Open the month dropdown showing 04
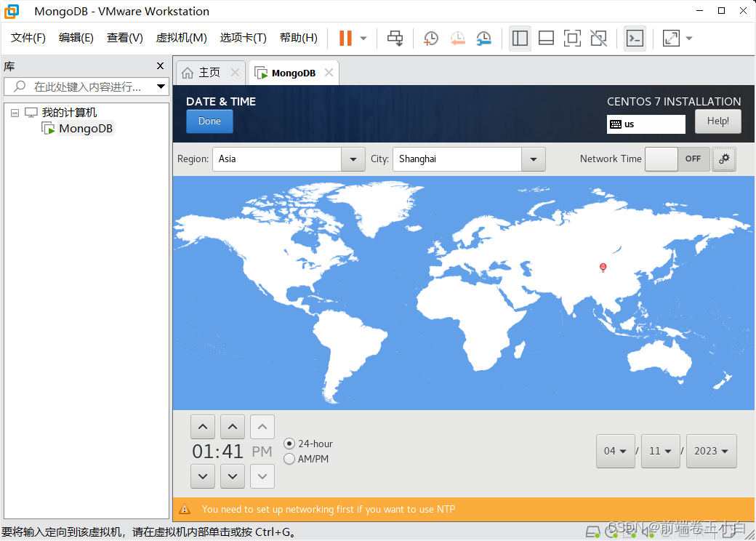The width and height of the screenshot is (756, 541). pos(615,452)
